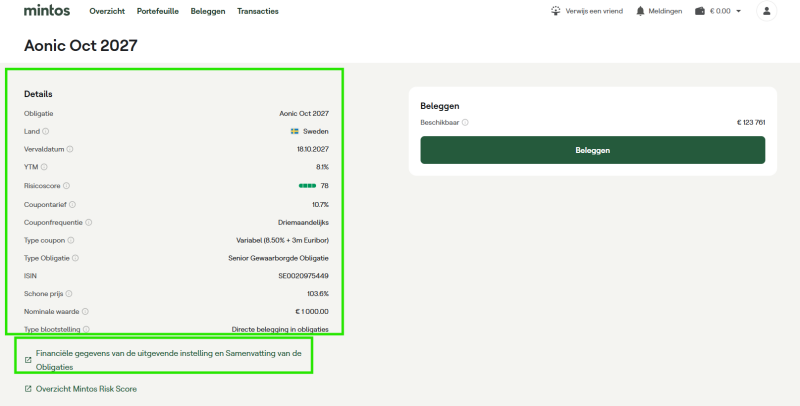Screen dimensions: 800x406
Task: Click external link icon beside Financiële gegevens
Action: tap(28, 360)
